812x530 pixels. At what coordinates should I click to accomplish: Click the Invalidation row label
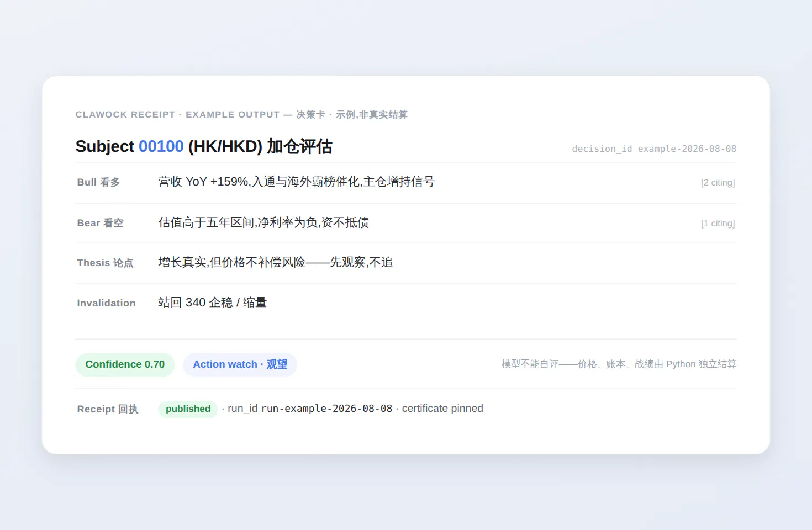[x=106, y=303]
